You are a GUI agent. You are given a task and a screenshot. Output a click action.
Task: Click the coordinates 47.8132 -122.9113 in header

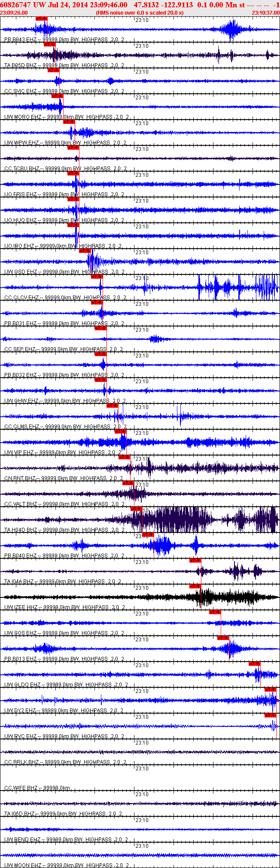pos(163,5)
